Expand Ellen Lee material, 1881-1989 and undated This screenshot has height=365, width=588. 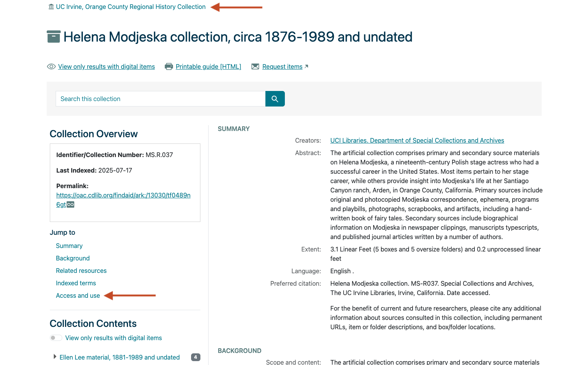(55, 356)
